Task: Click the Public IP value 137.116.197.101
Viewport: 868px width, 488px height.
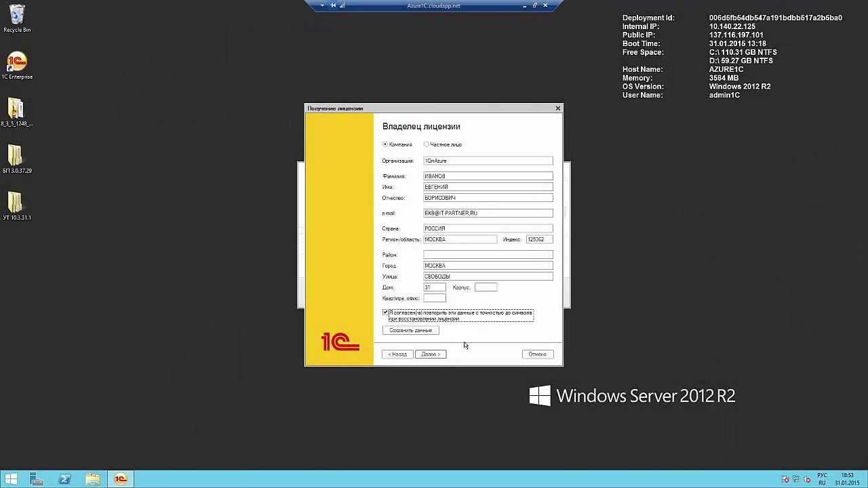Action: (736, 35)
